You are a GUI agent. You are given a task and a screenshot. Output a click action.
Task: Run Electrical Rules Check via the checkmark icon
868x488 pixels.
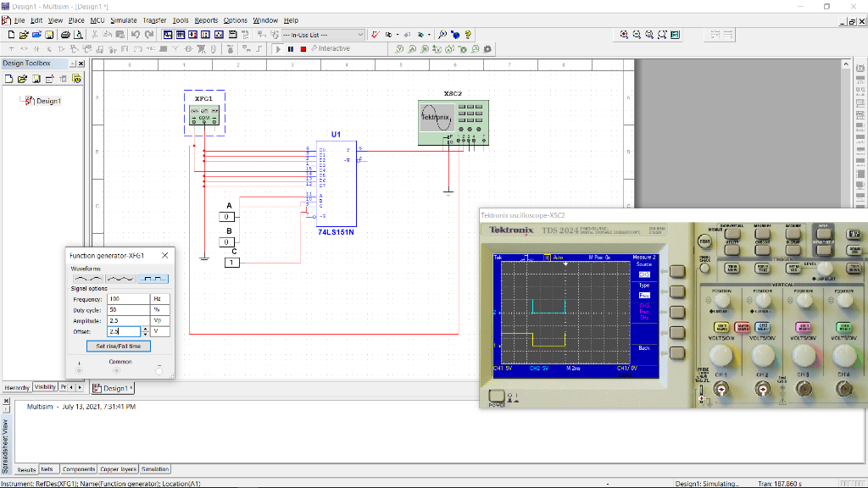coord(375,35)
